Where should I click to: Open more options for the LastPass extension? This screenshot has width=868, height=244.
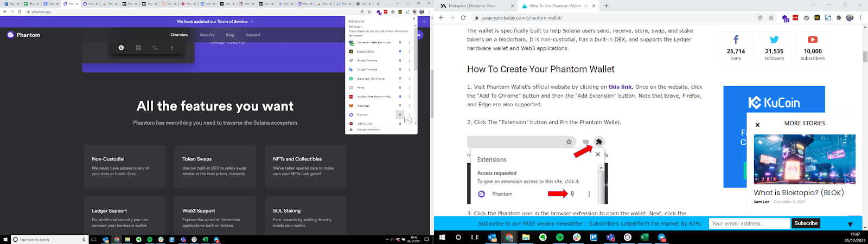coord(409,97)
